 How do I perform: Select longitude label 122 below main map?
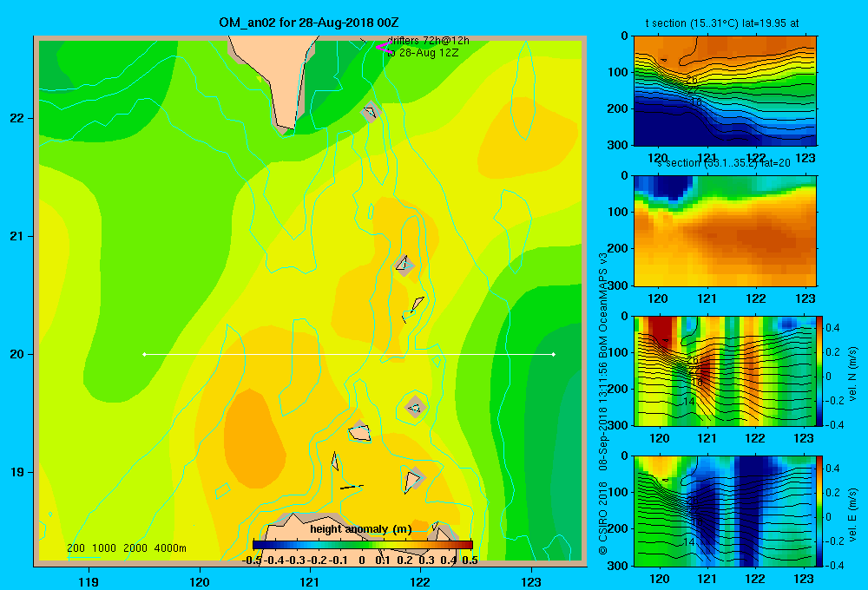(420, 581)
